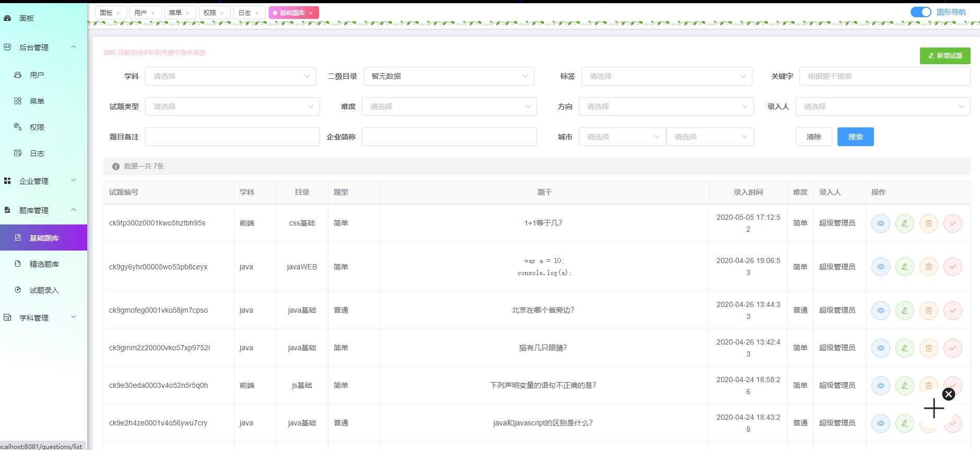Open the 精选题库 sidebar item
This screenshot has width=980, height=450.
pos(43,264)
